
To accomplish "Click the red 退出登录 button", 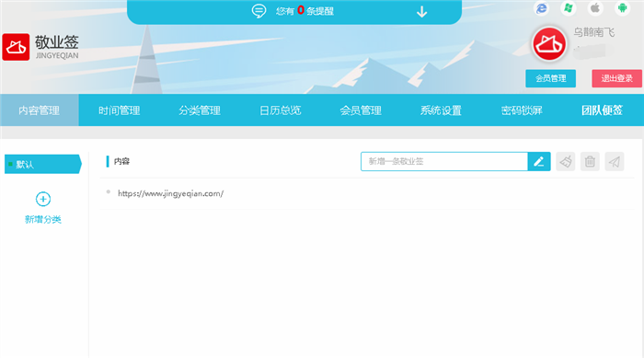I will tap(617, 78).
